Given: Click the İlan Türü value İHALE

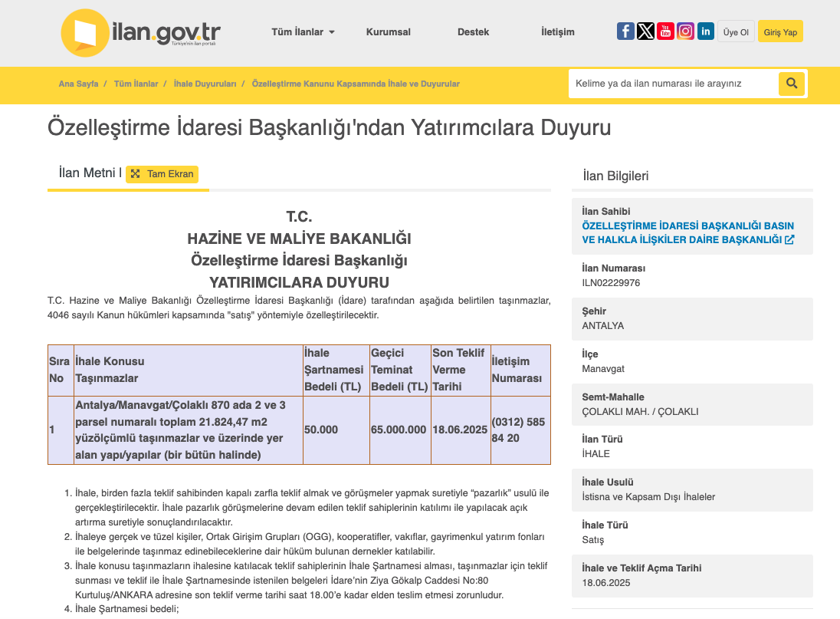Looking at the screenshot, I should 596,454.
